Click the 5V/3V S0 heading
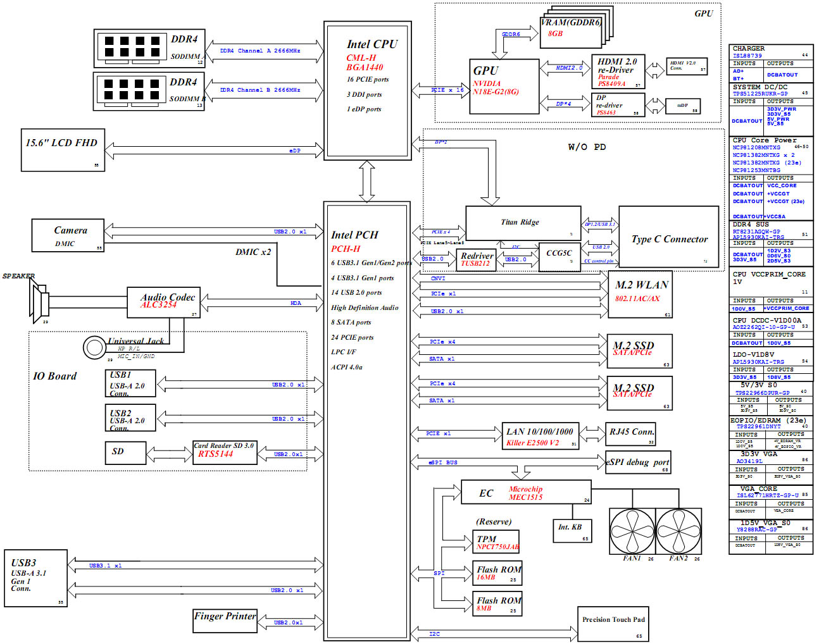Viewport: 819px width, 644px height. [759, 385]
